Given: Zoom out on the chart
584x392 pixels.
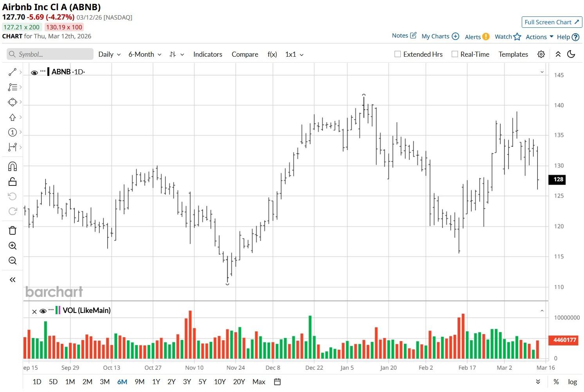Looking at the screenshot, I should [x=13, y=261].
